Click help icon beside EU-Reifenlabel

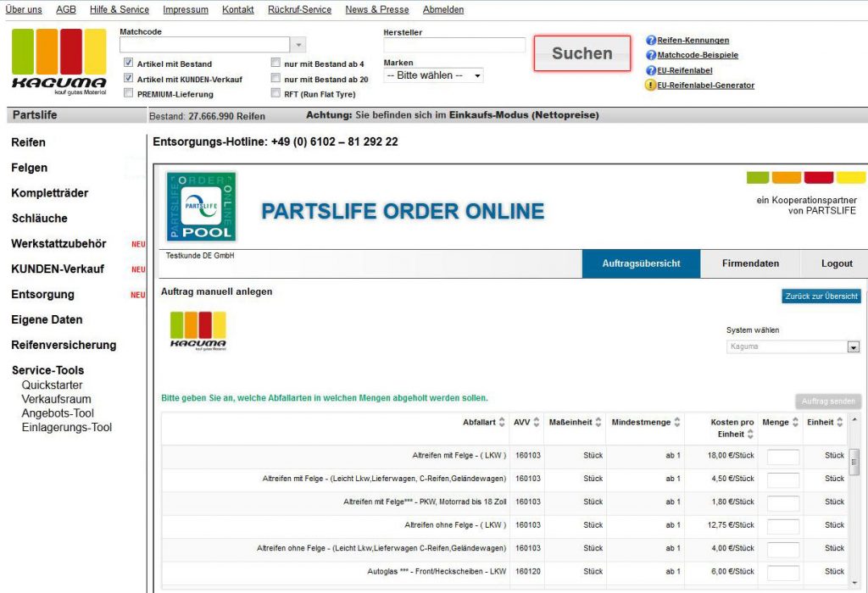click(651, 70)
